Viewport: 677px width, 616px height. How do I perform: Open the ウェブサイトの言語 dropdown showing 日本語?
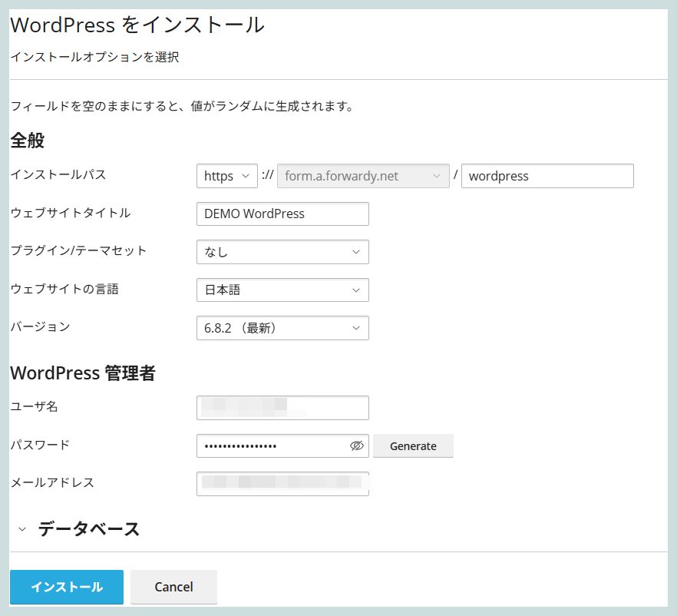tap(282, 290)
